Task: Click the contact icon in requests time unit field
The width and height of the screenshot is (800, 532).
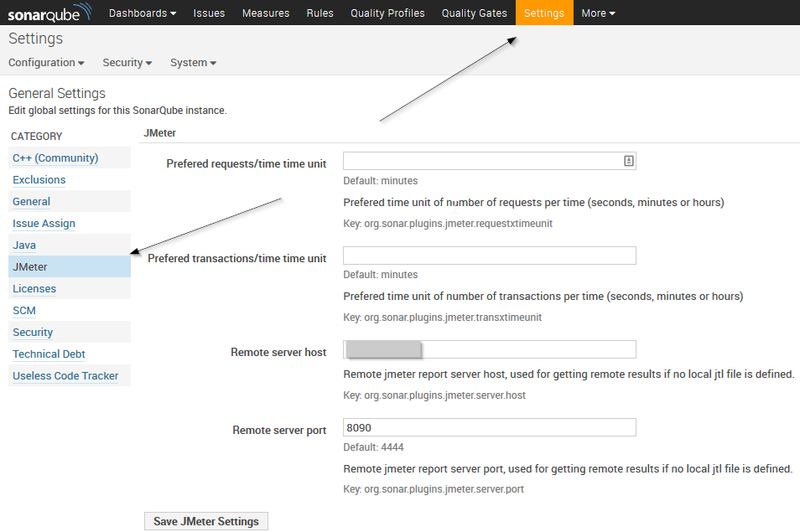Action: tap(629, 161)
